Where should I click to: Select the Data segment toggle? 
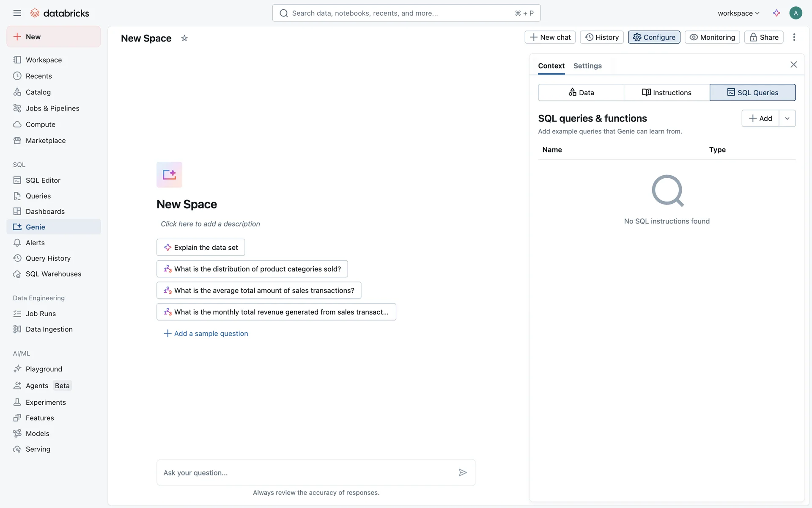click(x=581, y=93)
